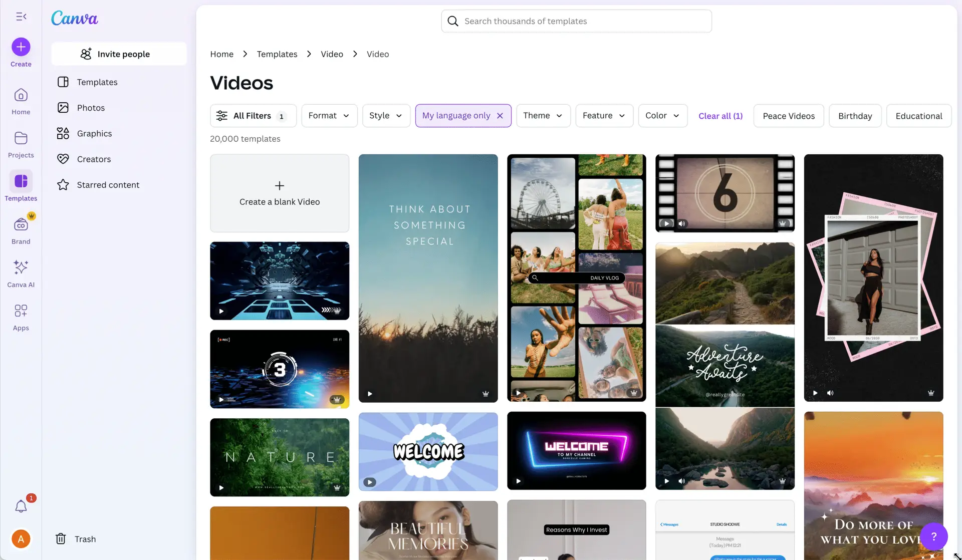Open the Apps grid icon
962x560 pixels.
21,311
